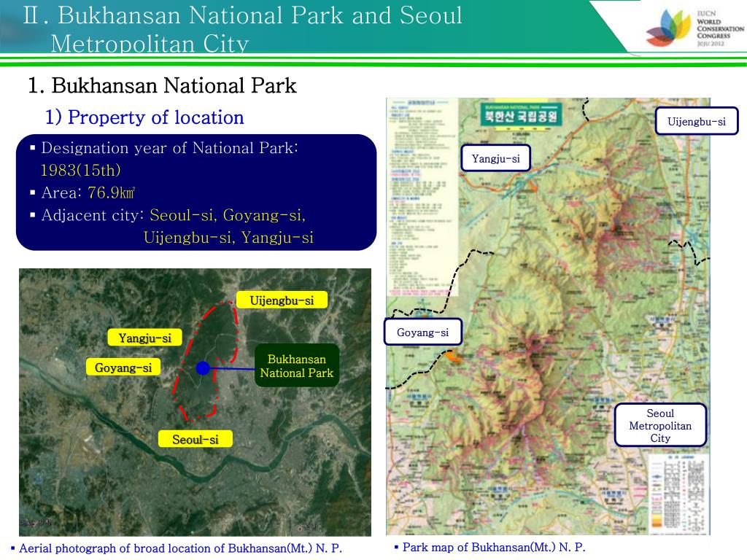Click yellow 'Yangju-si' label on aerial photo
This screenshot has width=747, height=560.
(145, 338)
